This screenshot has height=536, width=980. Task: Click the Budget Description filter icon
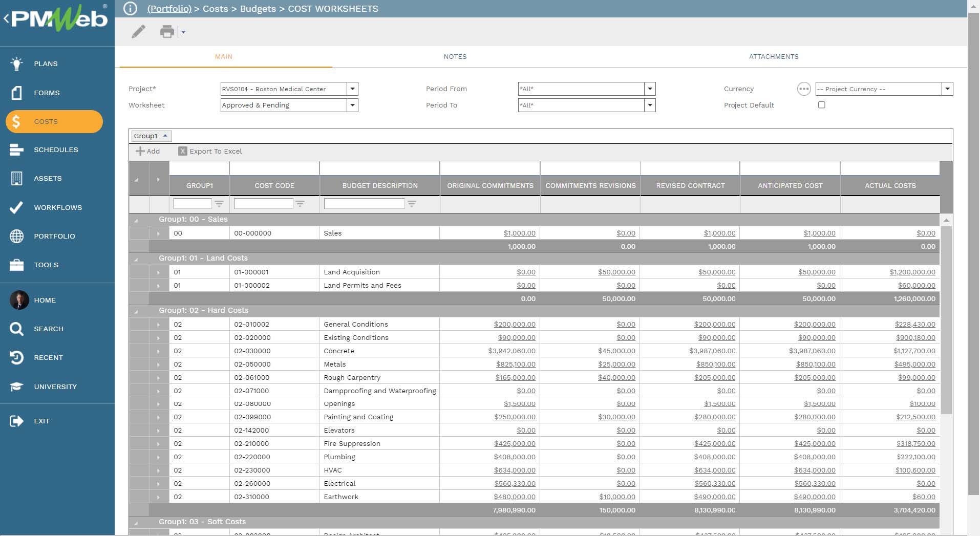(x=412, y=204)
